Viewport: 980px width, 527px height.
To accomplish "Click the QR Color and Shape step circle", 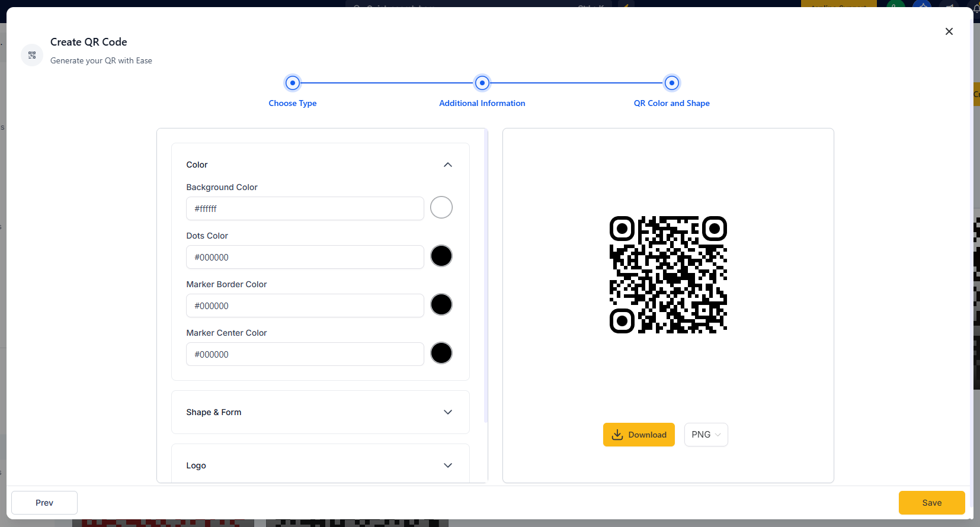I will pos(672,83).
